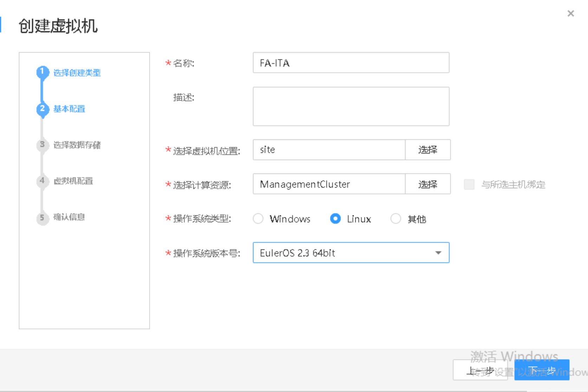The height and width of the screenshot is (392, 588).
Task: Click step 5 确认信息 circle icon
Action: point(43,218)
